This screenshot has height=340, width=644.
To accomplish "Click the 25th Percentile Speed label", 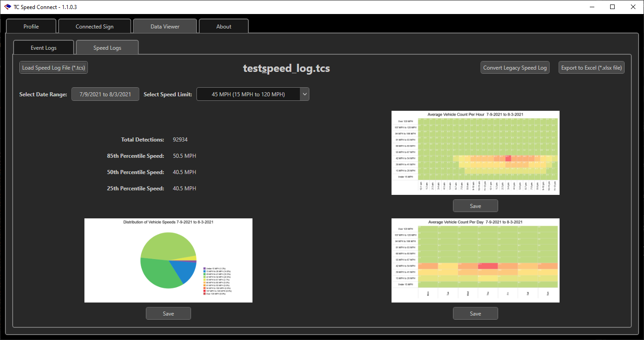I will (135, 189).
